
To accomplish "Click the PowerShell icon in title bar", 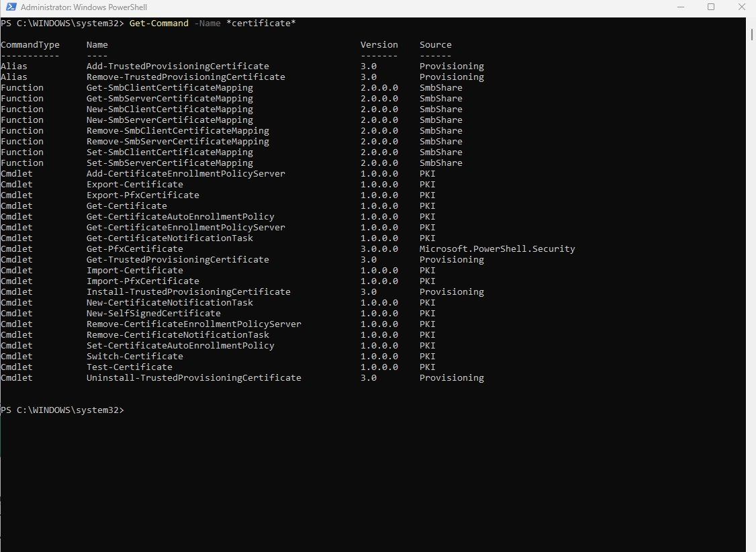I will click(11, 7).
